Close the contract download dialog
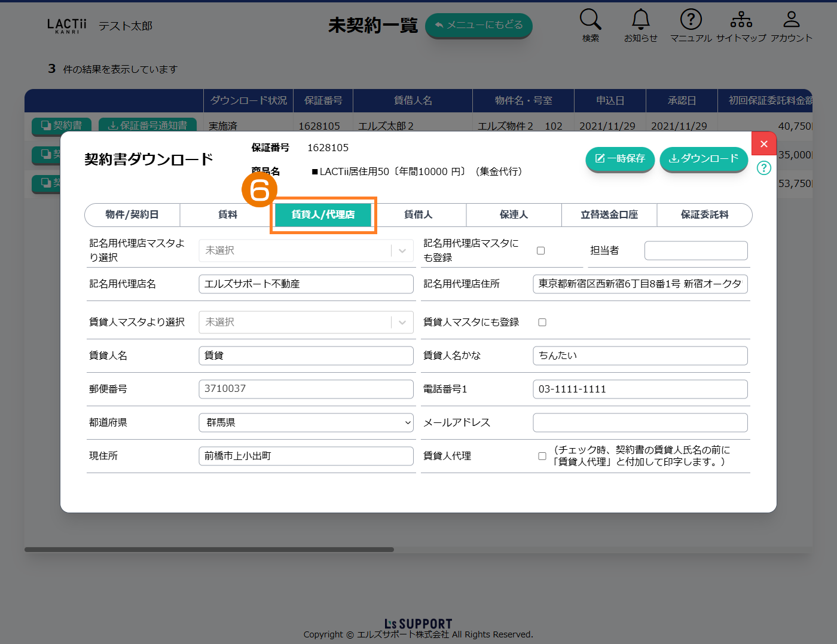Image resolution: width=837 pixels, height=644 pixels. 763,144
